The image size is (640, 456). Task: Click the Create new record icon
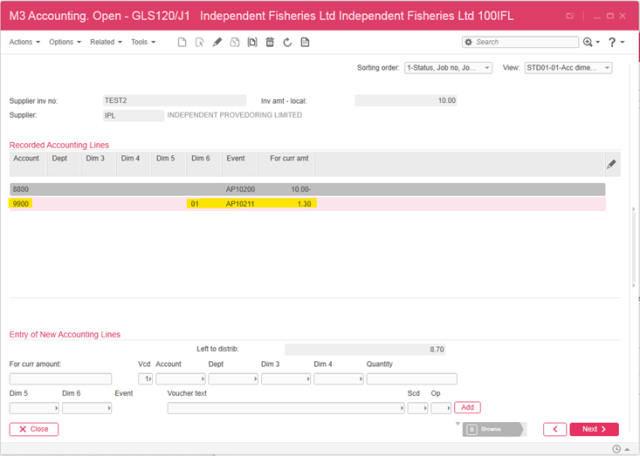pos(181,42)
